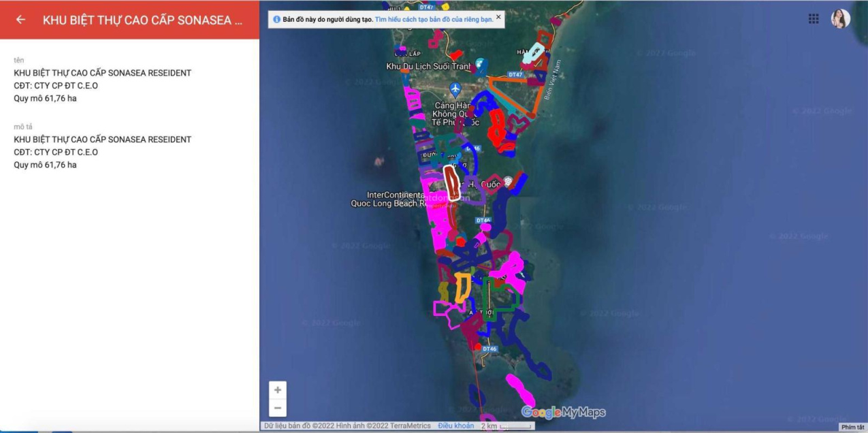Click the 'tên' field heading
The width and height of the screenshot is (868, 433).
[19, 60]
